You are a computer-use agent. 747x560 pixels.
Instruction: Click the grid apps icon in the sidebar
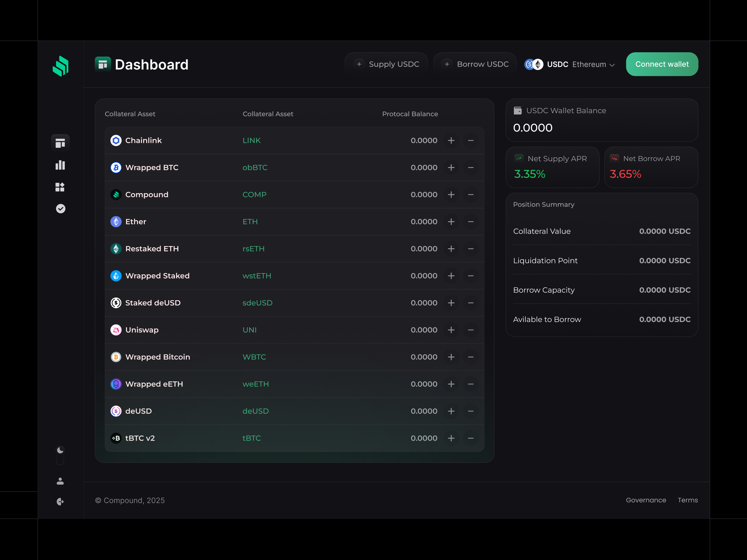[x=60, y=187]
